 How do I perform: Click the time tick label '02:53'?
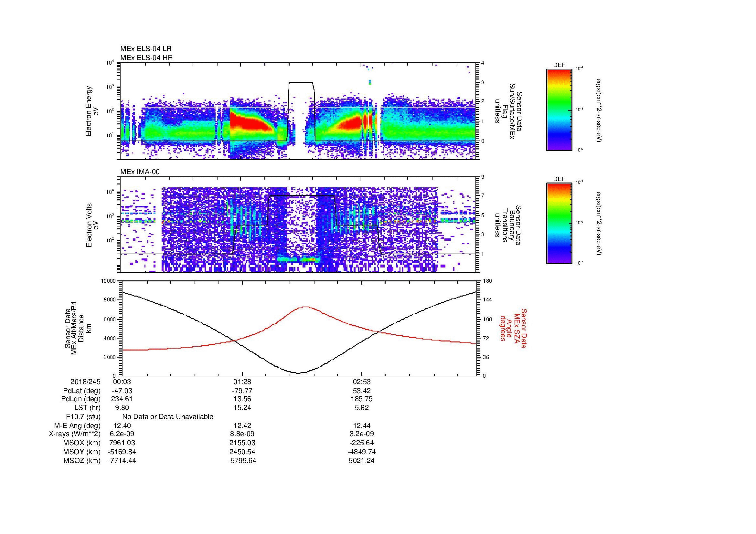pyautogui.click(x=362, y=382)
